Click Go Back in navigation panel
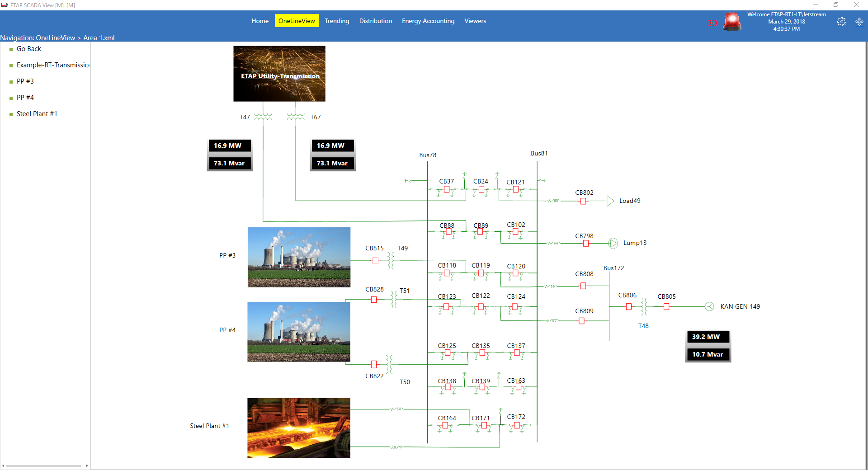 tap(28, 49)
